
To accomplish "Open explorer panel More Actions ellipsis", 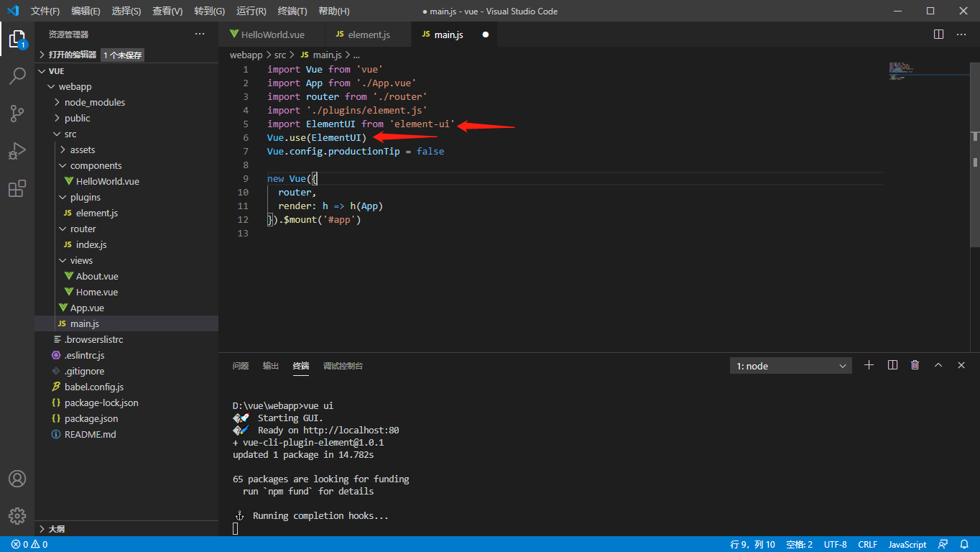I will point(200,34).
